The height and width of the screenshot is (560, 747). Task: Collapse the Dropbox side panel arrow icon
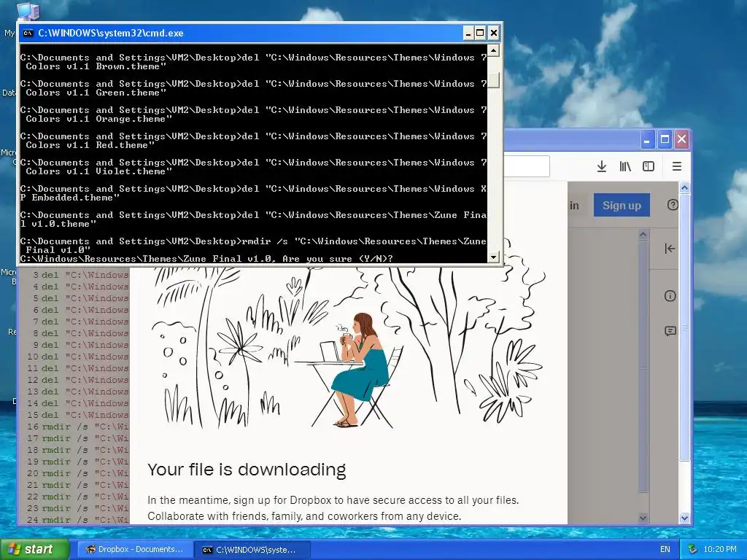670,248
